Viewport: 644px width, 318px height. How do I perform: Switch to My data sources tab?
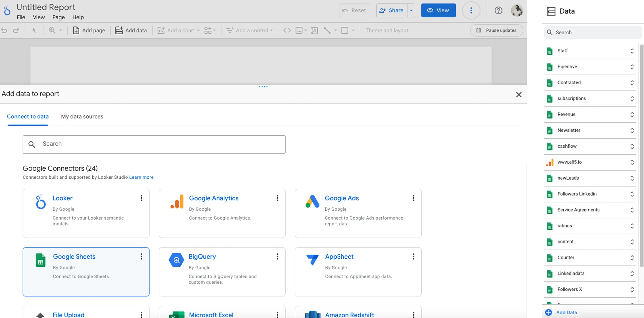(82, 117)
